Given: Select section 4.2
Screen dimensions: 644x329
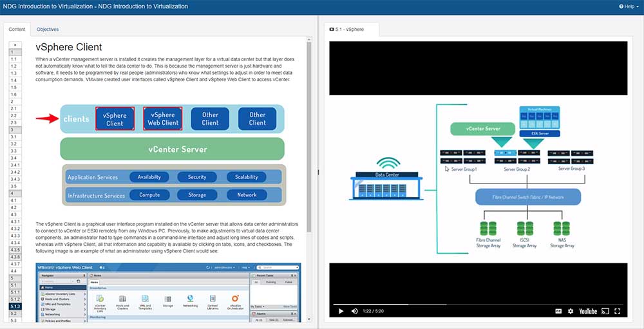Looking at the screenshot, I should (x=15, y=207).
